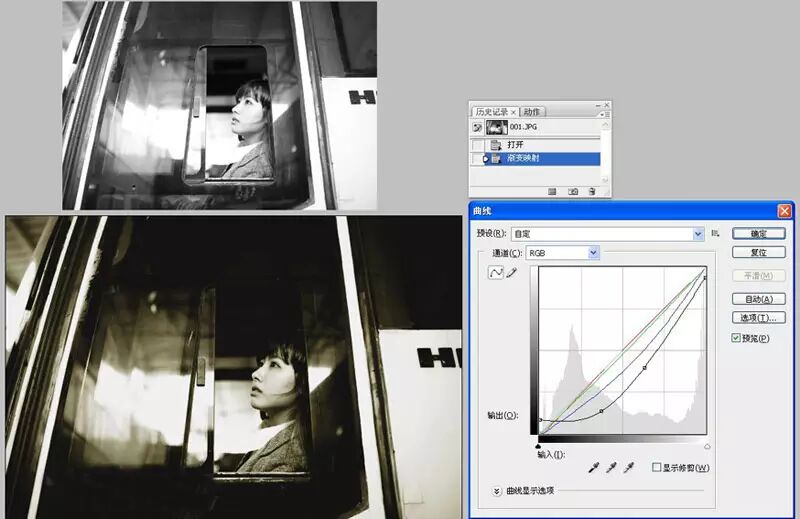
Task: Pick the black point eyedropper
Action: [593, 467]
